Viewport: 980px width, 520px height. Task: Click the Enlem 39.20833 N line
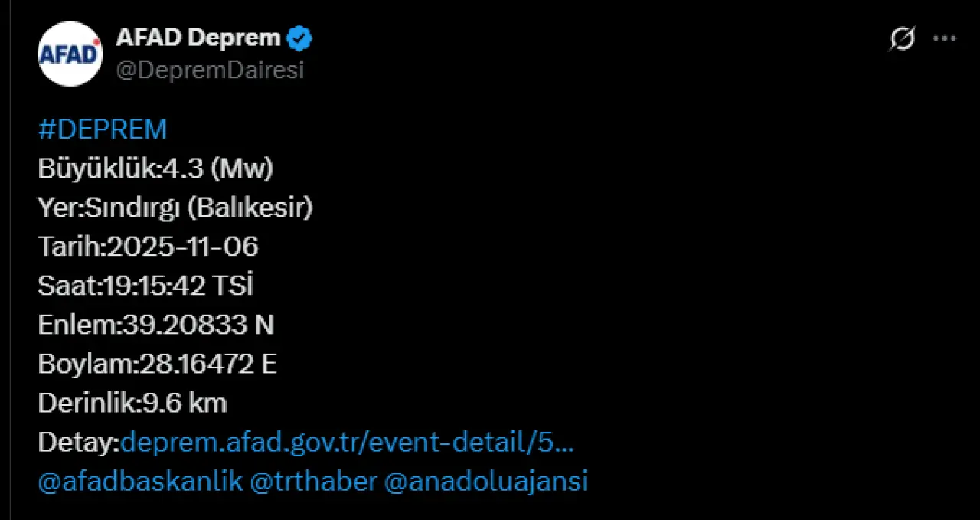tap(155, 325)
